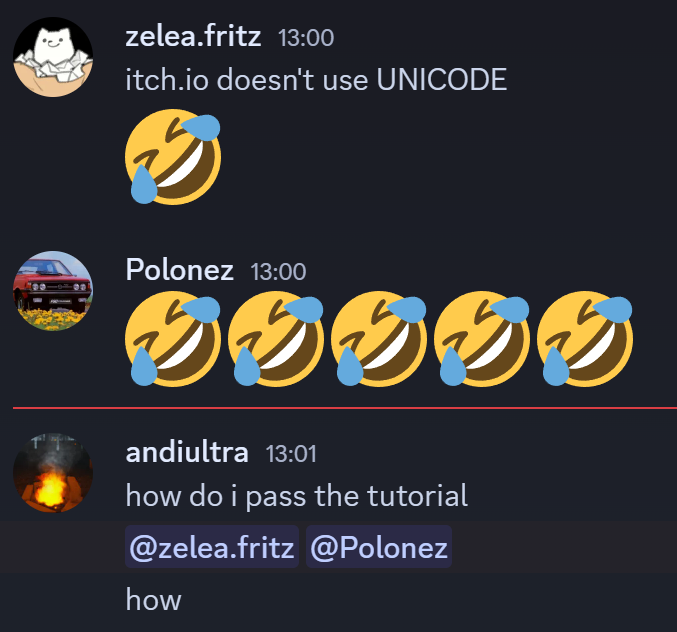
Task: Click the fourth laughing emoji from Polonez
Action: (482, 339)
